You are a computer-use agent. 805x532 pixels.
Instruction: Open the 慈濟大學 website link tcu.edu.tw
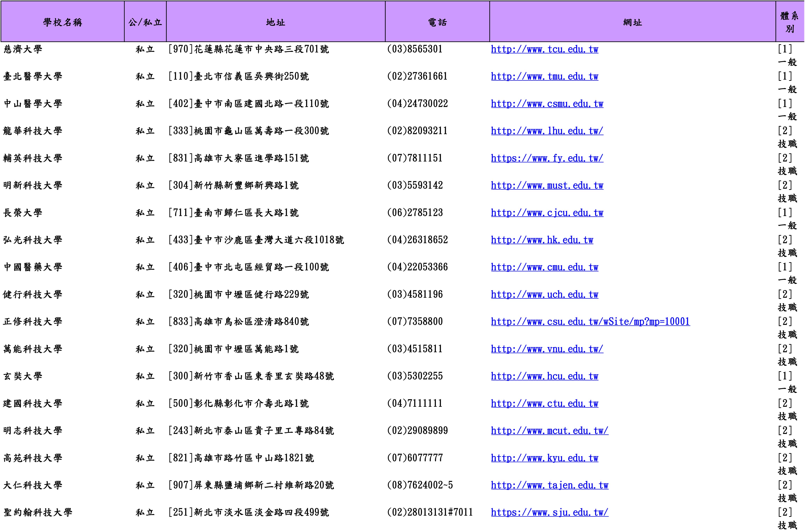[544, 49]
